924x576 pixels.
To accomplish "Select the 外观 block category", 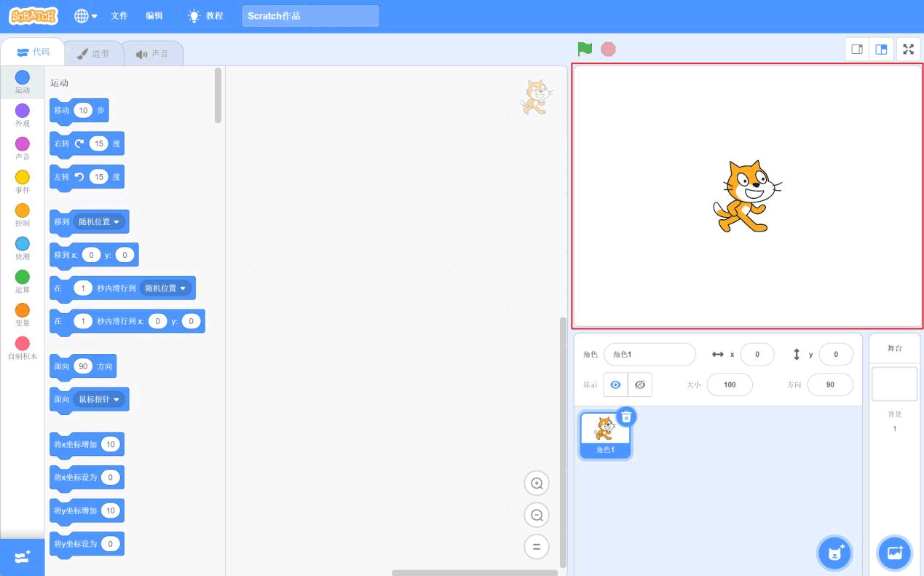I will point(23,116).
